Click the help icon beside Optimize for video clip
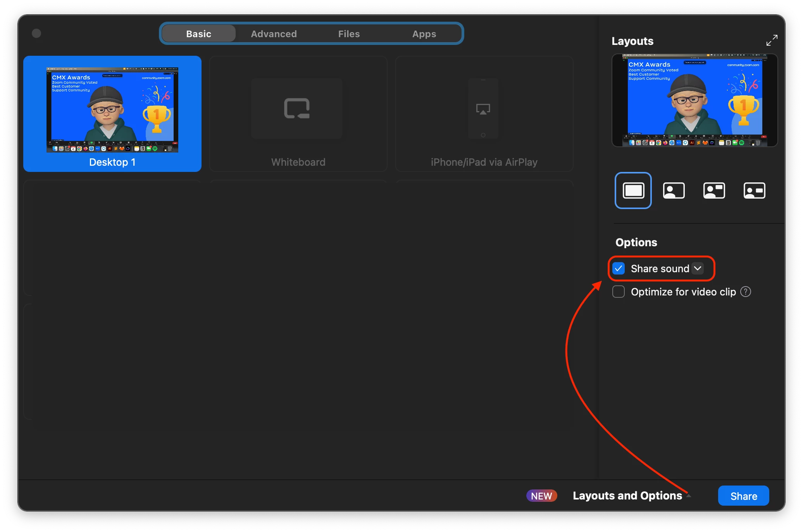The width and height of the screenshot is (803, 532). (746, 292)
